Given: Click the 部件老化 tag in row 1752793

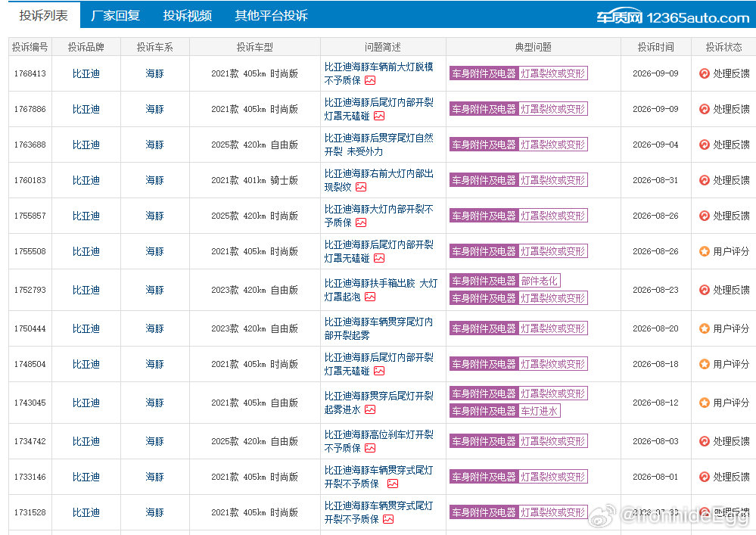Looking at the screenshot, I should coord(539,281).
